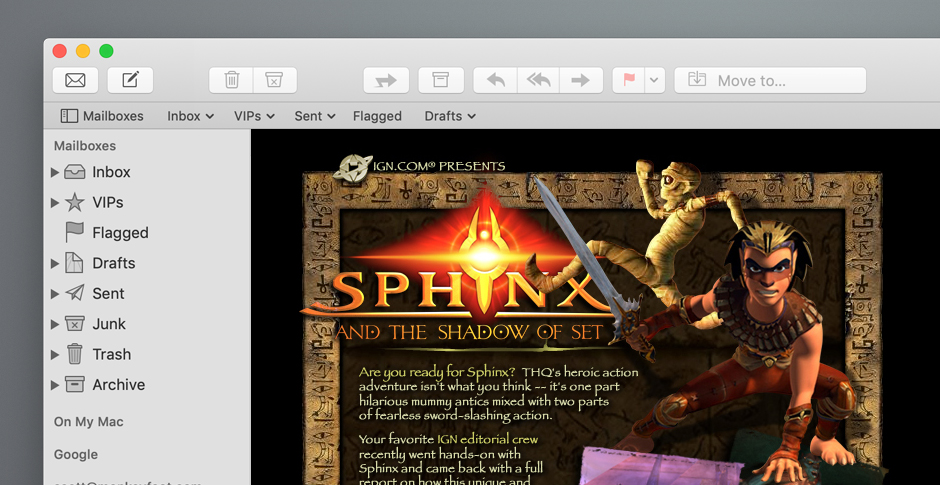
Task: Click the IGN link in email body
Action: click(x=449, y=439)
